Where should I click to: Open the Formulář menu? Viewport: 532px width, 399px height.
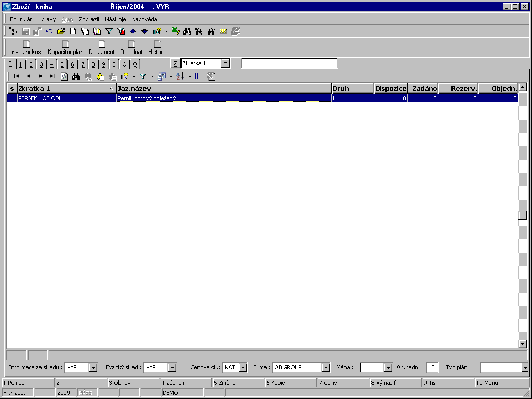[21, 19]
